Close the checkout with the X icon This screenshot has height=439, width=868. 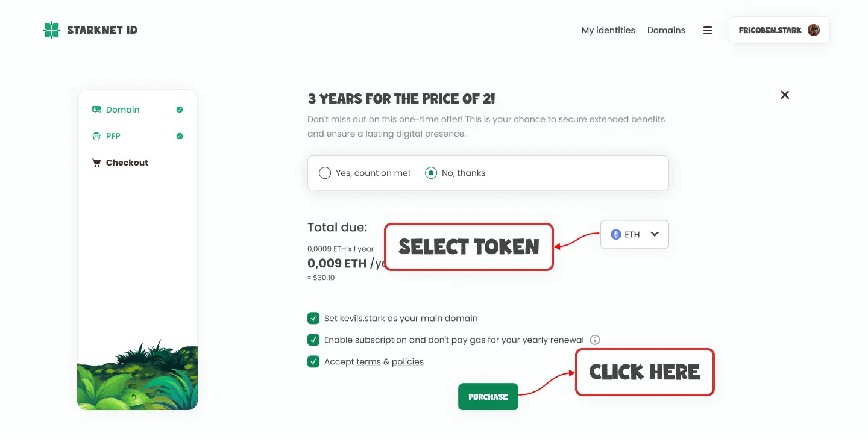(x=785, y=95)
